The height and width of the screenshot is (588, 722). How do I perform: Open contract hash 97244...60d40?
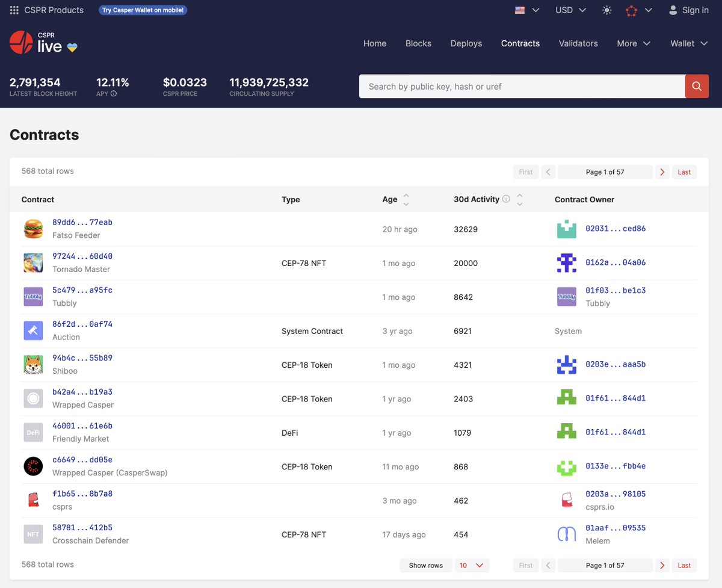click(x=82, y=256)
